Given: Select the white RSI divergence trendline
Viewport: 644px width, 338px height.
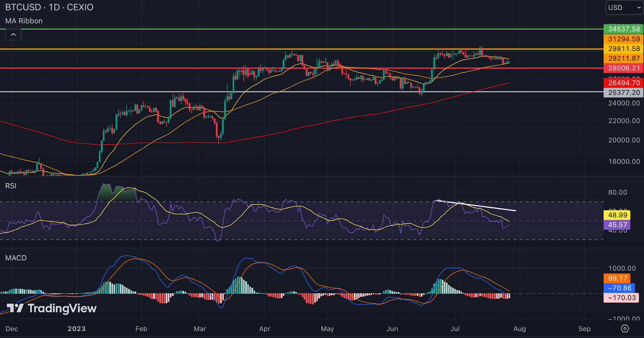Looking at the screenshot, I should coord(476,205).
